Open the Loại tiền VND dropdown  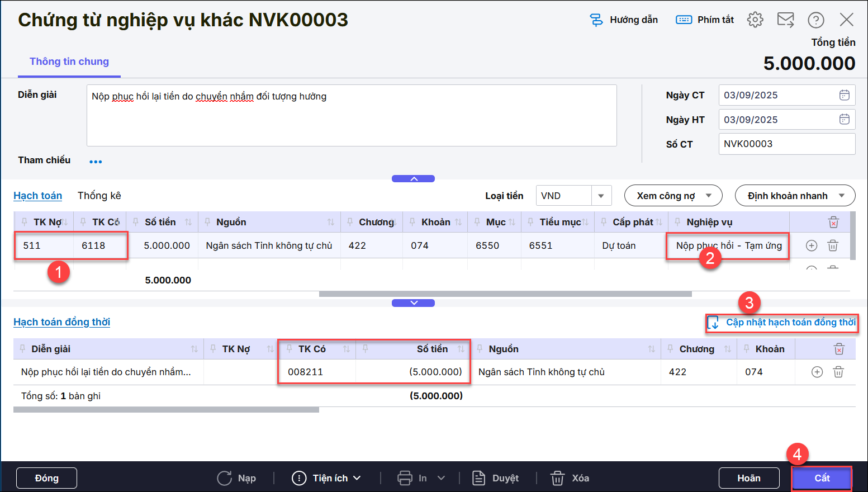601,196
